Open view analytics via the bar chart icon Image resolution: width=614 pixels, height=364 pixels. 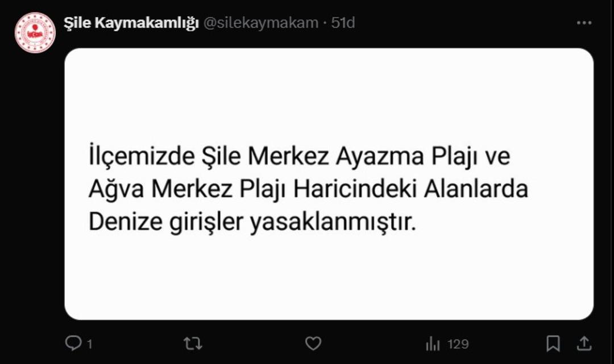pos(433,344)
